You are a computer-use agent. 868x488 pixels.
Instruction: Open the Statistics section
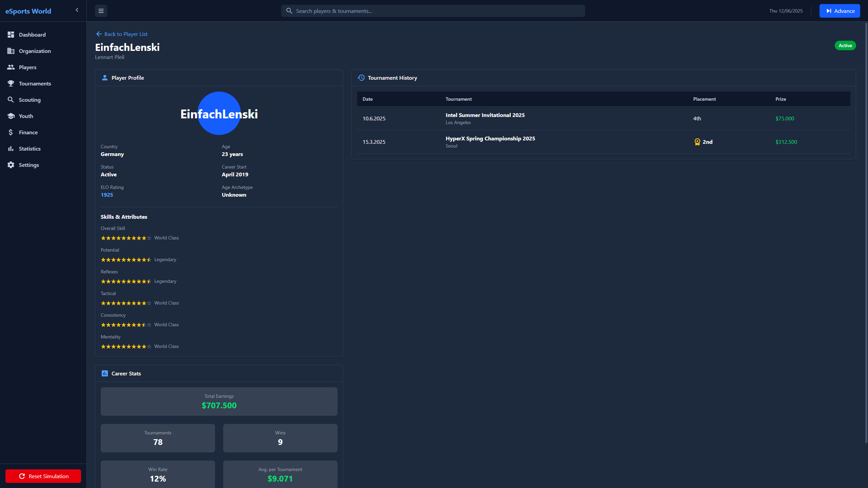[43, 149]
